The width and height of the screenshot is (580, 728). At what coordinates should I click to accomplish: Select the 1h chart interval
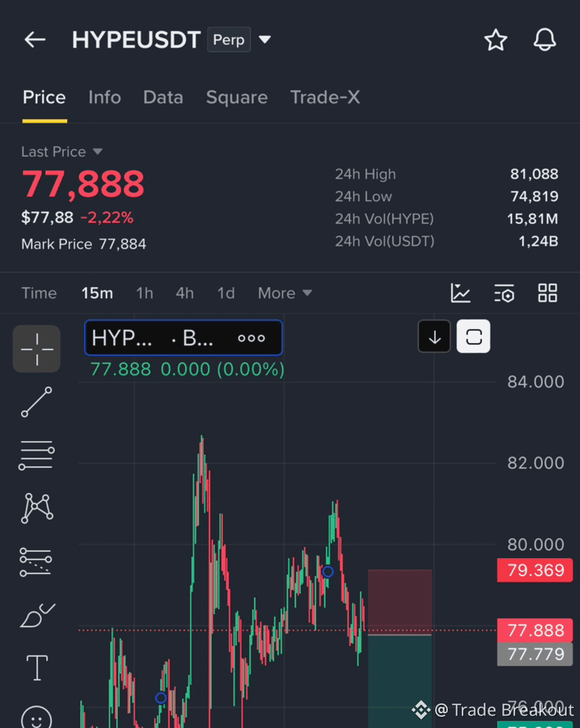[144, 294]
